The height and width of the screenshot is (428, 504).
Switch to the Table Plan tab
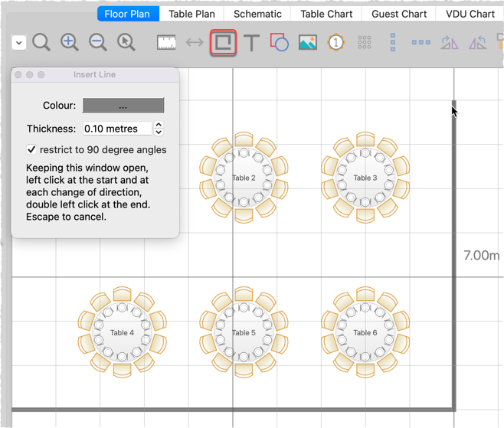coord(192,14)
